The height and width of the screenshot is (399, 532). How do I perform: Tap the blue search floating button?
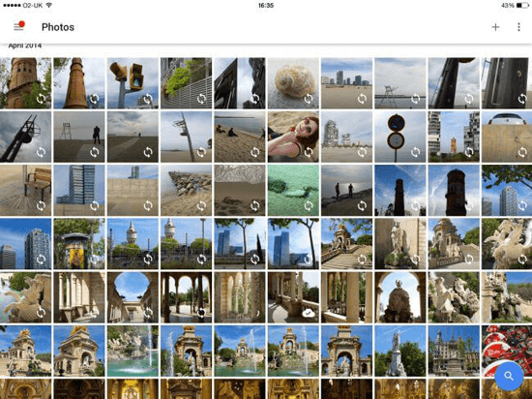tap(509, 376)
